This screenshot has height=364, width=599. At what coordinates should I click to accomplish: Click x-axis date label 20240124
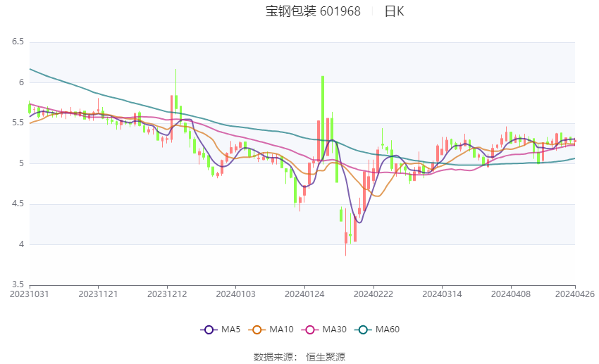pyautogui.click(x=304, y=294)
